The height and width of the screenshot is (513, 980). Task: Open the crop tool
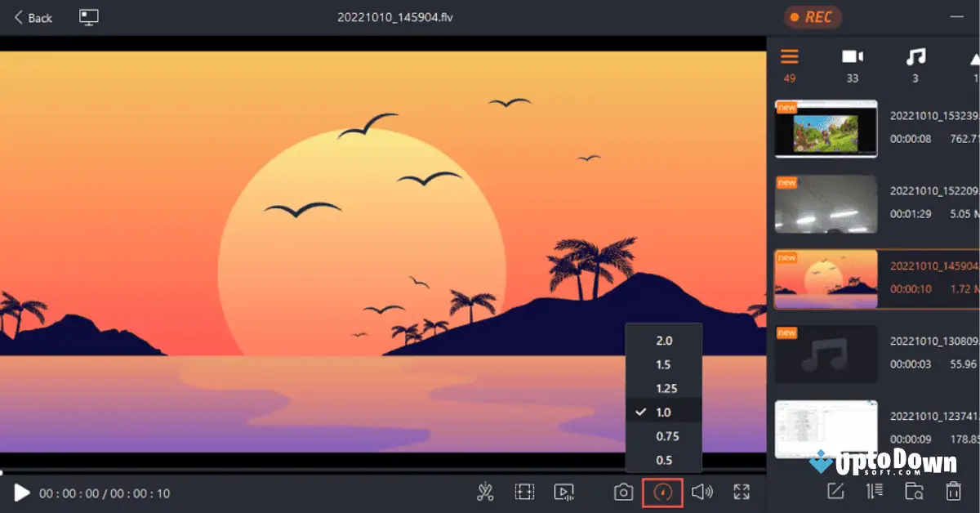click(524, 492)
